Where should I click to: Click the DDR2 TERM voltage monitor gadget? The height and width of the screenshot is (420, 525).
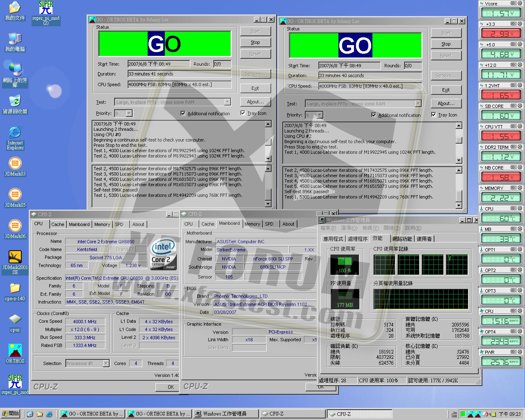[x=501, y=154]
